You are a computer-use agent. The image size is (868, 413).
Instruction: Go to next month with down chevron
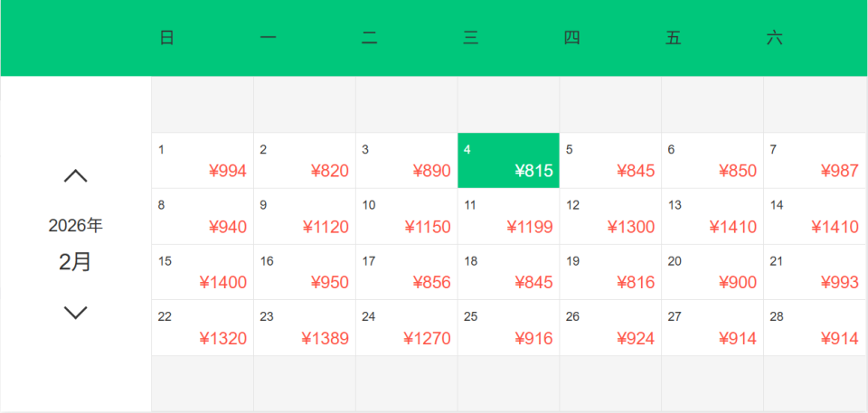pos(76,313)
